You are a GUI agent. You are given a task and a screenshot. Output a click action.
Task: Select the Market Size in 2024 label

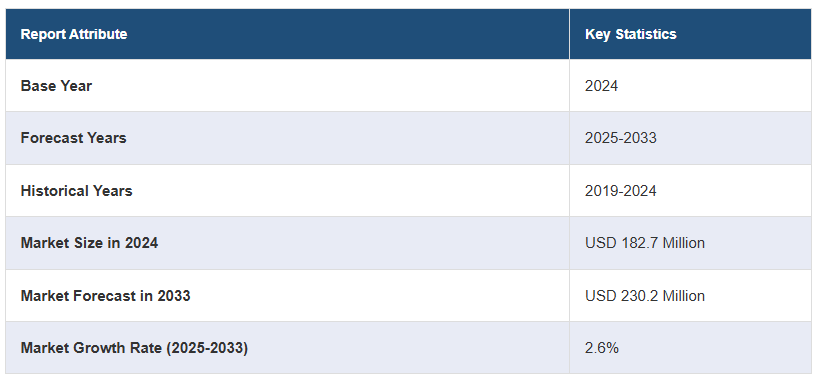[89, 243]
